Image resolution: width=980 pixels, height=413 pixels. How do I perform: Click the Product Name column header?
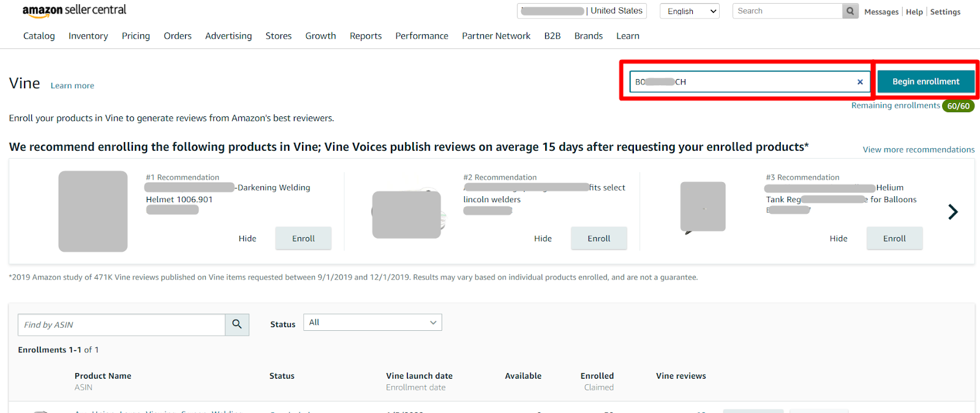[x=103, y=376]
